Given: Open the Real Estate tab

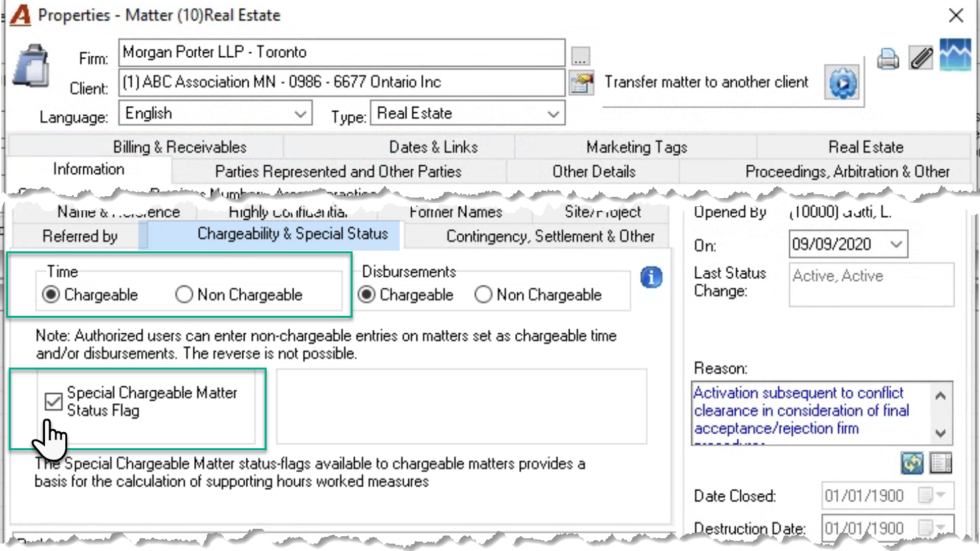Looking at the screenshot, I should click(865, 146).
